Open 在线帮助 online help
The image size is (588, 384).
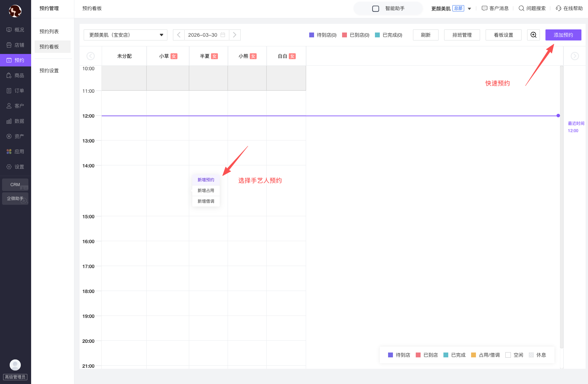[x=569, y=8]
